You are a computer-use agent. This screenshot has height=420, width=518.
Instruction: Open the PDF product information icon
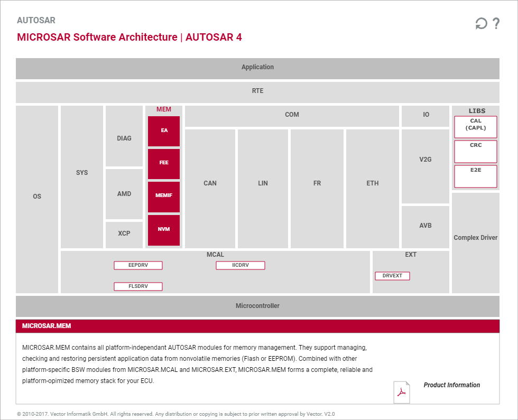(401, 392)
